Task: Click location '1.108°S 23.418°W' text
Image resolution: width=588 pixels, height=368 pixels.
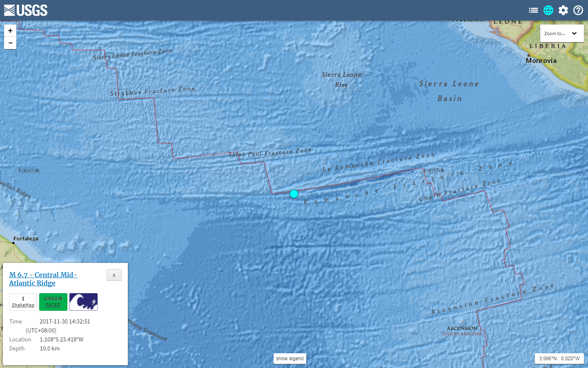Action: 62,339
